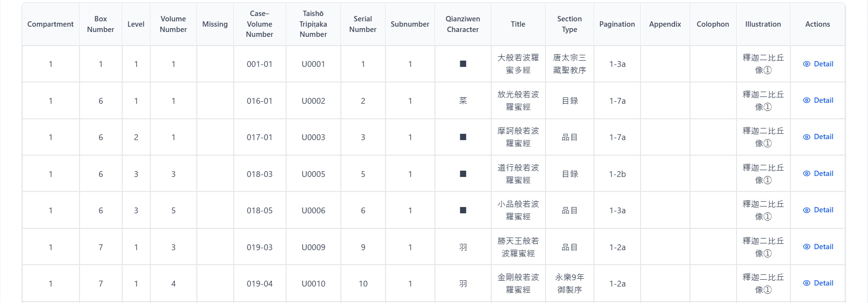This screenshot has height=303, width=868.
Task: Click Case-Volume Number 018-03 cell
Action: [259, 174]
